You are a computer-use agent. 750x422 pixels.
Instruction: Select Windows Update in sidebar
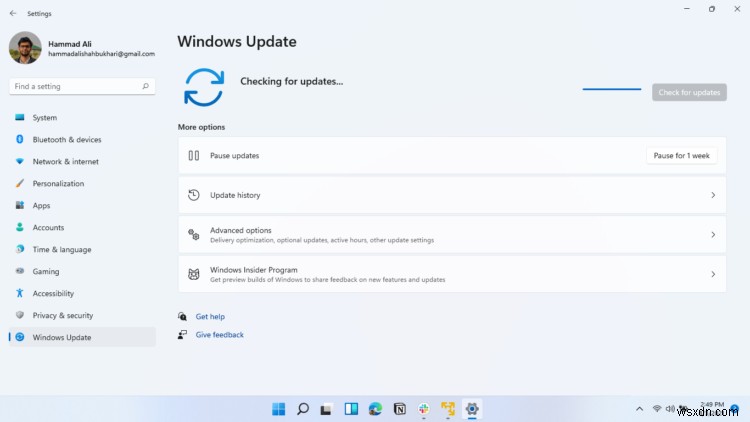(x=82, y=337)
